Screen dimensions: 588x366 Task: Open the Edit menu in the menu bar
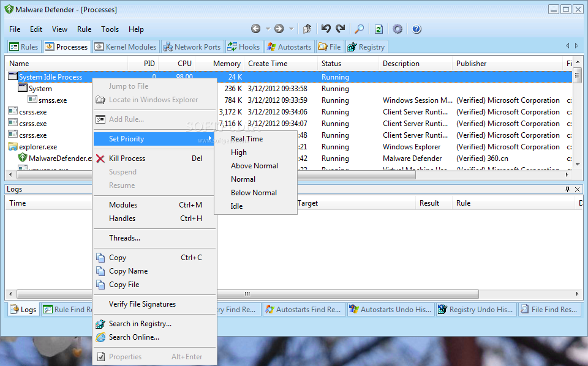(x=36, y=29)
